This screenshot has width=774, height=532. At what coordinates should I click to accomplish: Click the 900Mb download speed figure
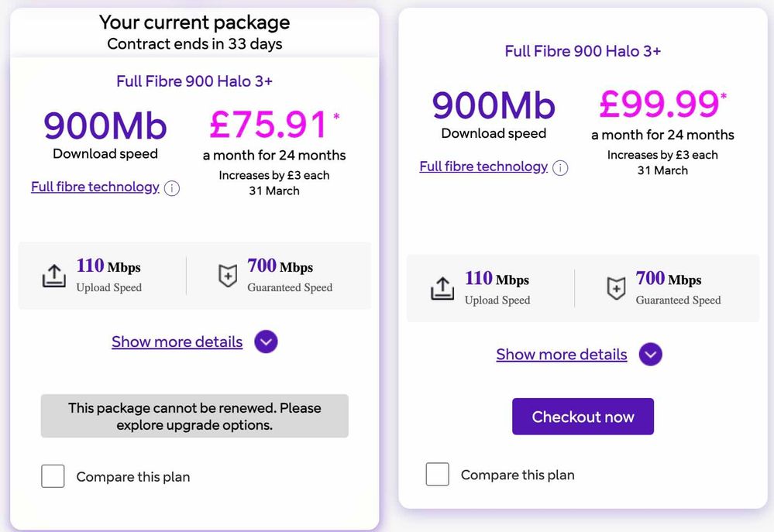click(x=105, y=126)
